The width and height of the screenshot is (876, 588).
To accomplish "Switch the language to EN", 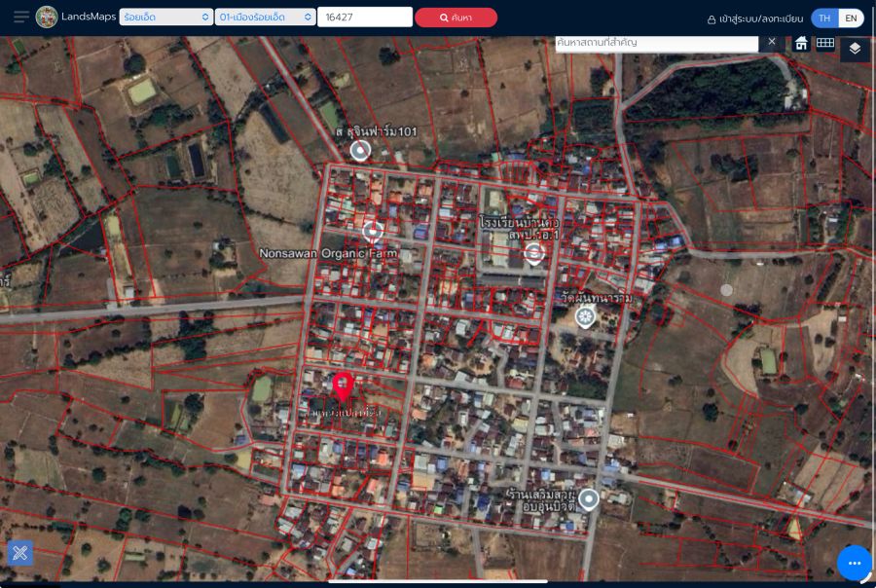I will pyautogui.click(x=851, y=18).
